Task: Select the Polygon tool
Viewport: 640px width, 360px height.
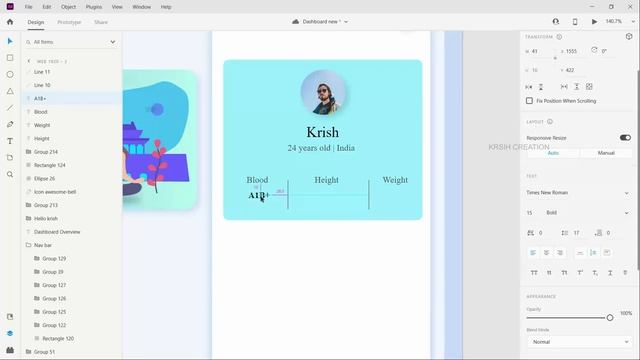Action: tap(10, 91)
